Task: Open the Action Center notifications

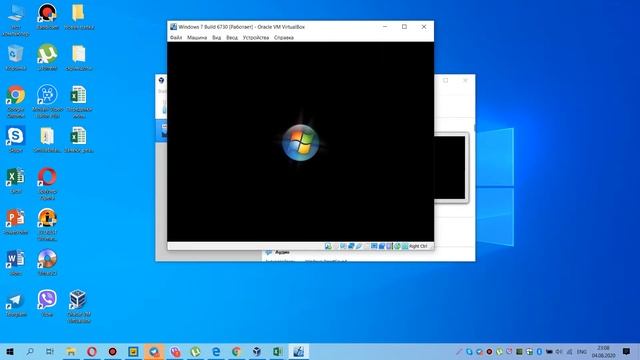Action: [627, 351]
